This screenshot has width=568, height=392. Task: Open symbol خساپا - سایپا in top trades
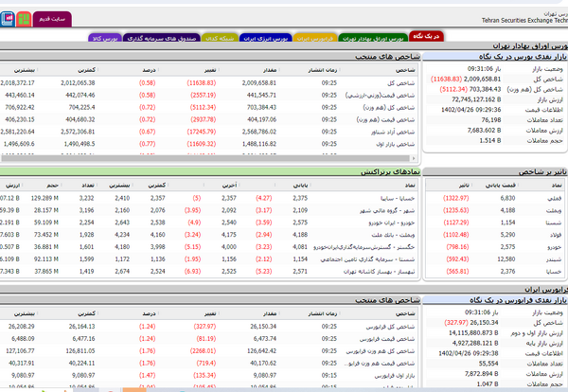(398, 198)
